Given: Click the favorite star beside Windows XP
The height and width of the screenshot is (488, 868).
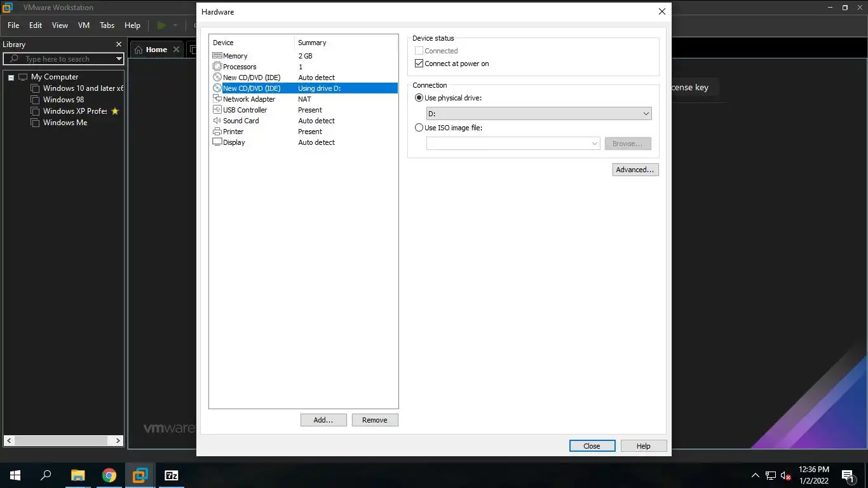Looking at the screenshot, I should (x=115, y=111).
